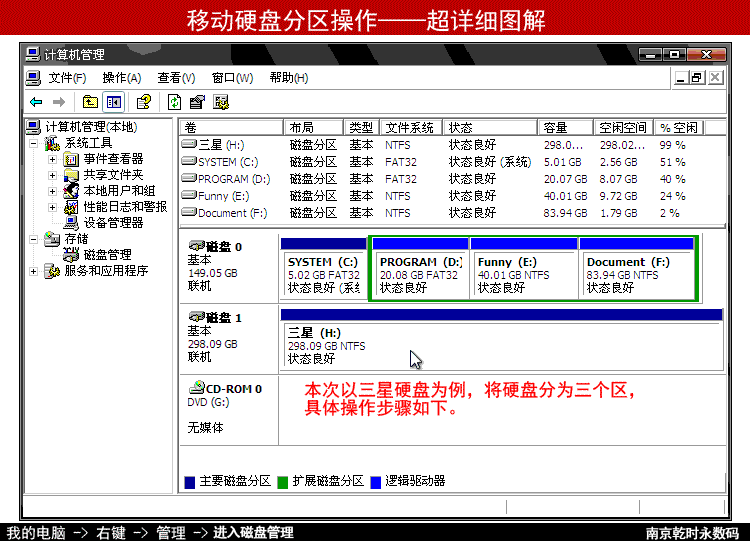Open the 查看(V) menu

[x=175, y=78]
